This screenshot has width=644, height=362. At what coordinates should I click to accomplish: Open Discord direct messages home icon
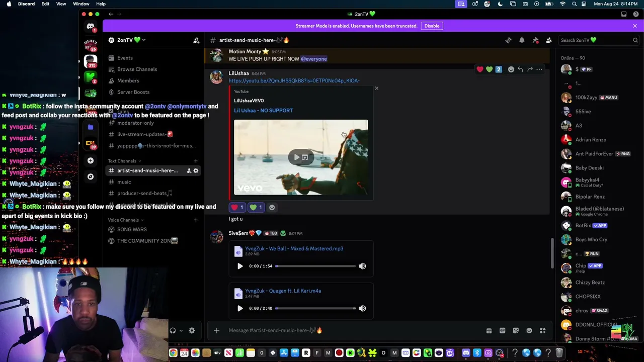[91, 27]
